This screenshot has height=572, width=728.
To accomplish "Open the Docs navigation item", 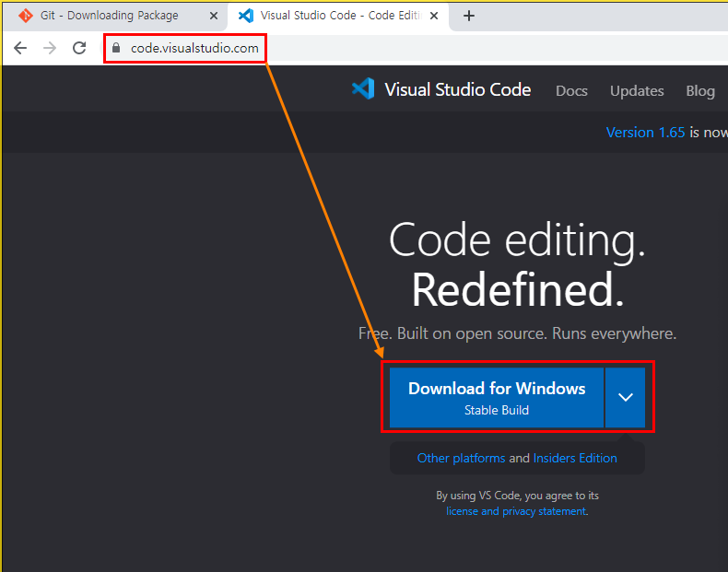I will coord(571,91).
